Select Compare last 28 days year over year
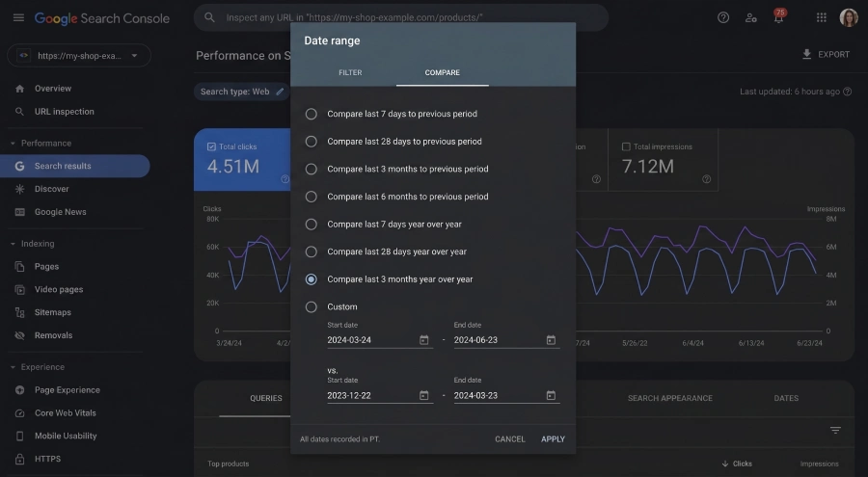The width and height of the screenshot is (868, 477). point(312,252)
